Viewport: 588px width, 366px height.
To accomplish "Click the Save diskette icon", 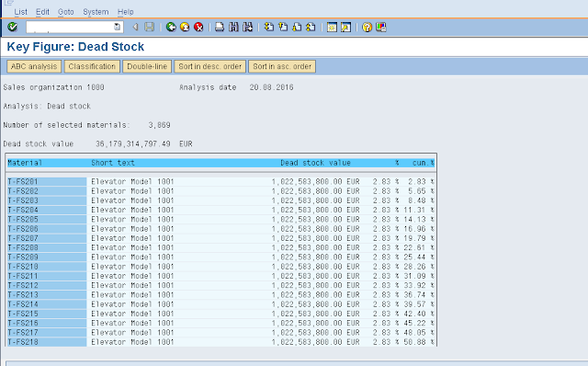I will point(150,27).
